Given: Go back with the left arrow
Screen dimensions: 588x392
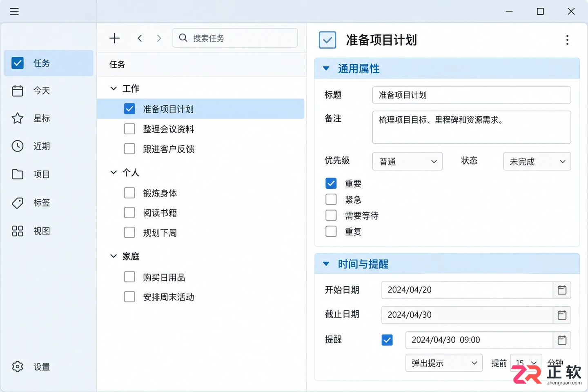Looking at the screenshot, I should [140, 38].
